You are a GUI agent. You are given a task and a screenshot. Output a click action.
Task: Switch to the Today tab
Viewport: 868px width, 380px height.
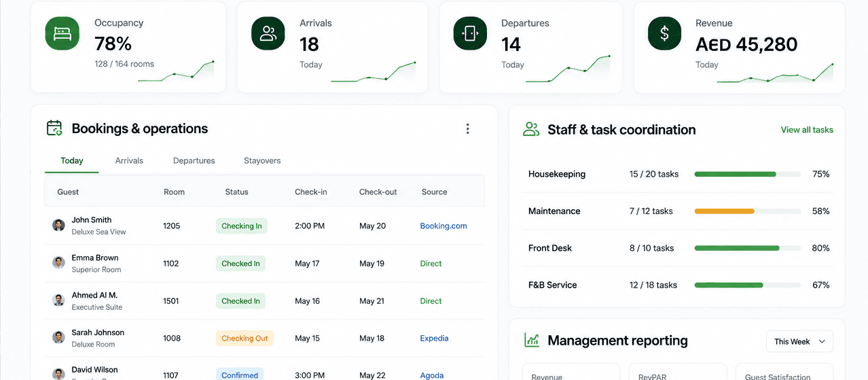[x=72, y=161]
